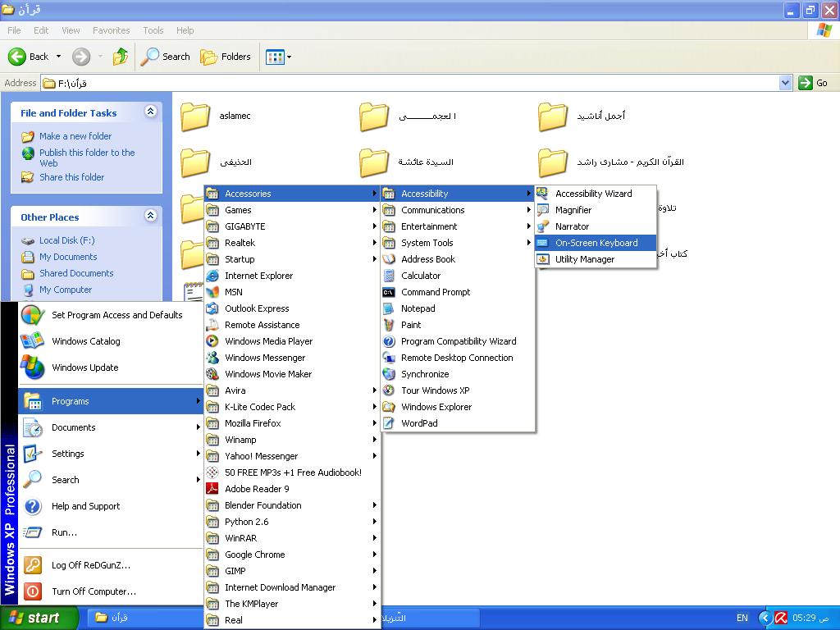
Task: Expand the Entertainment submenu
Action: pos(458,226)
